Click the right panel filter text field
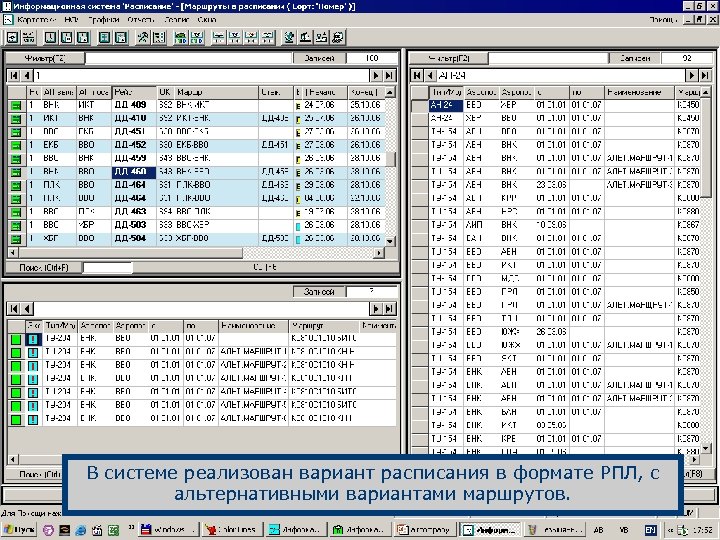 548,58
